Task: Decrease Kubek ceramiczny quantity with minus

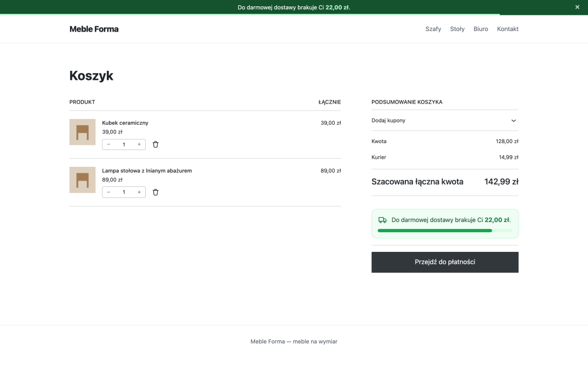Action: (x=109, y=144)
